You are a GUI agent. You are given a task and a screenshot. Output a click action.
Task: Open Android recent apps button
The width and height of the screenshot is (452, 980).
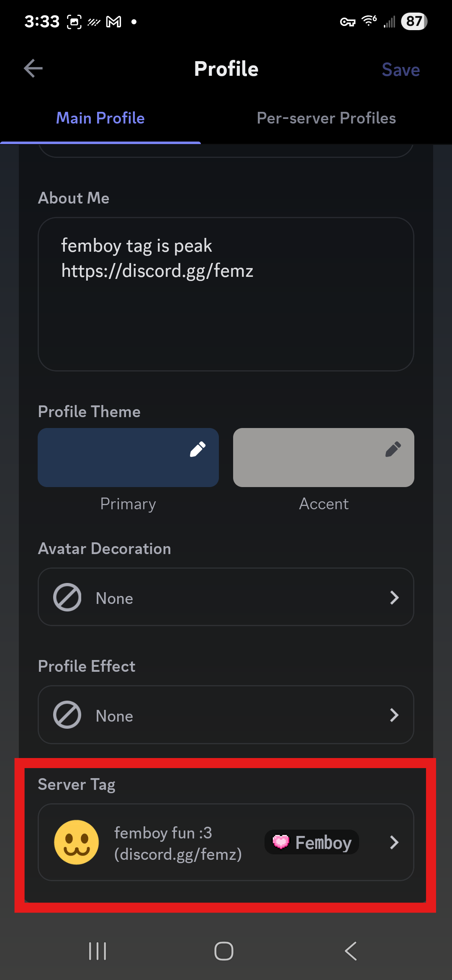tap(98, 951)
